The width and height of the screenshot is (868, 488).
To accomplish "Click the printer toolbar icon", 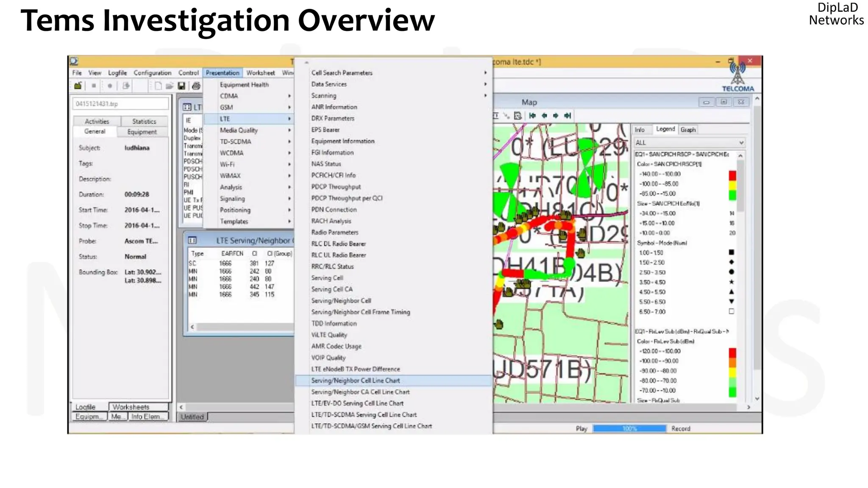I will pyautogui.click(x=196, y=86).
